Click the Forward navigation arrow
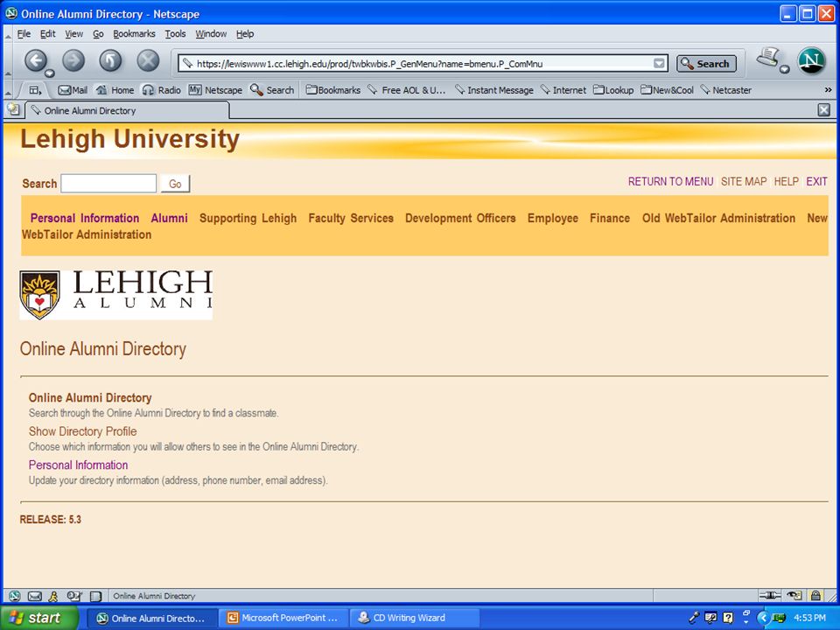This screenshot has height=630, width=840. [73, 60]
